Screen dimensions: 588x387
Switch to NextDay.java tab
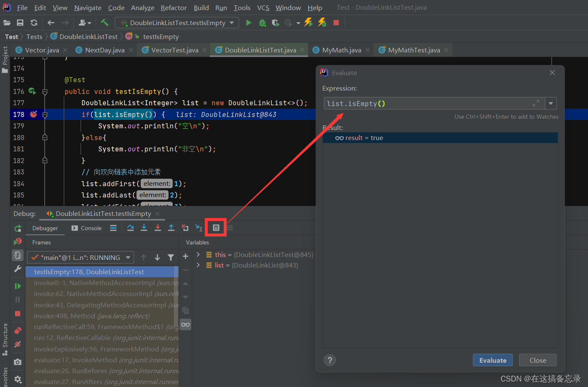point(105,50)
